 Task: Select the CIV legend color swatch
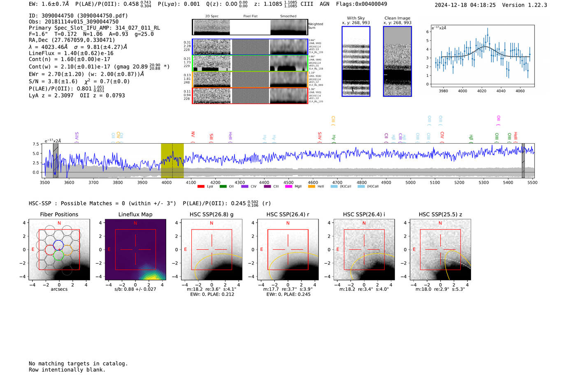pyautogui.click(x=245, y=187)
